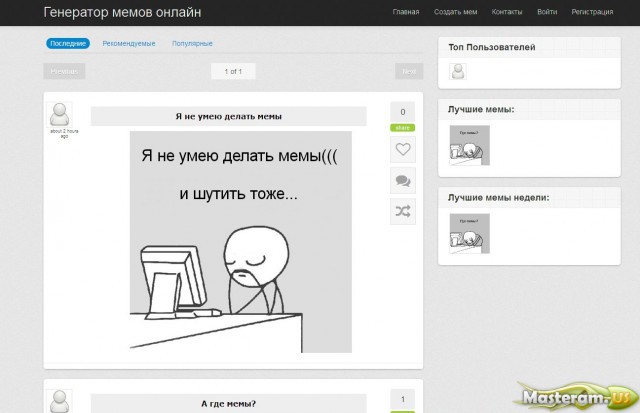
Task: Open the thumbnail under Лучшие мемы недели
Action: click(x=469, y=233)
